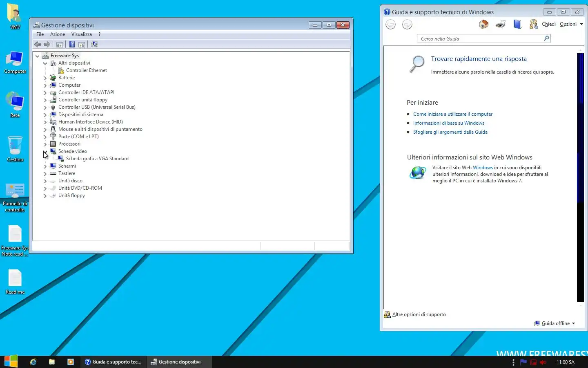Open link Sfogliare gli argomenti della Guida

(x=450, y=132)
